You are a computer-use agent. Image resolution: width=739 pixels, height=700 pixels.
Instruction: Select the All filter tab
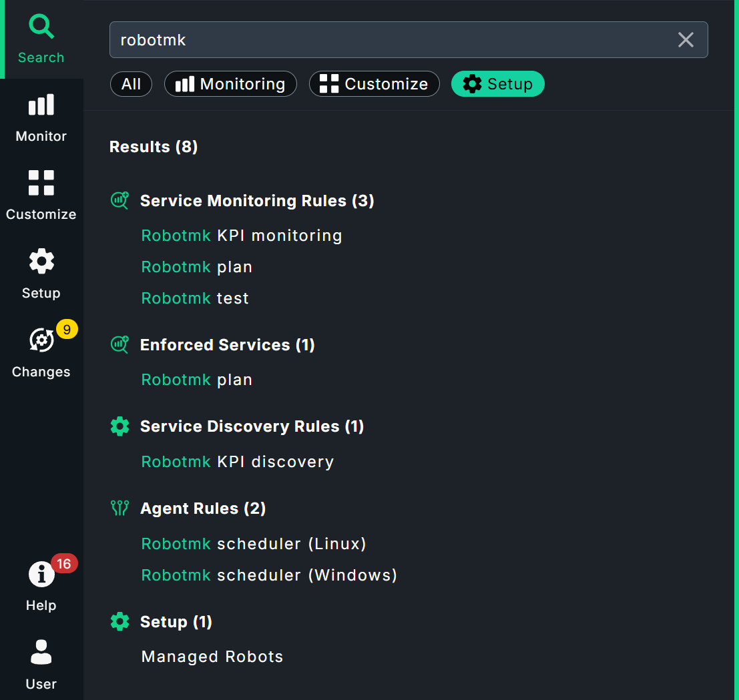(x=131, y=83)
